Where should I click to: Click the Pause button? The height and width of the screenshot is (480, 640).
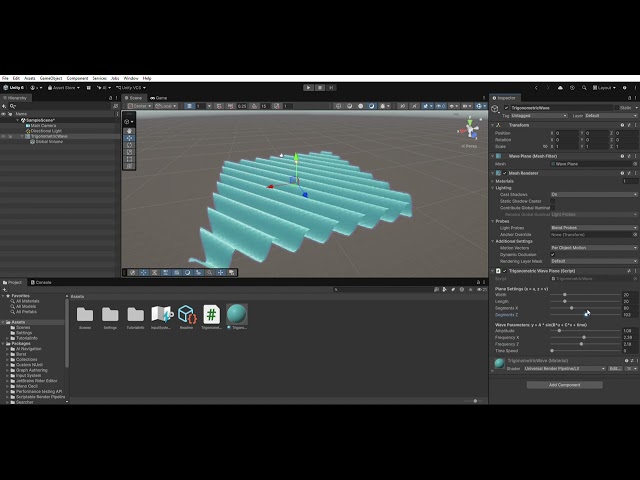coord(320,87)
